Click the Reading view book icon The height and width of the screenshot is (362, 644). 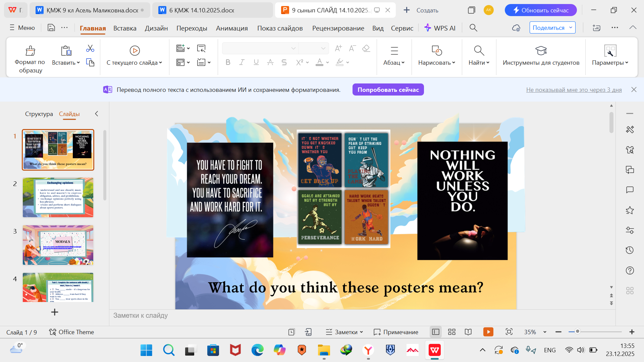(468, 332)
